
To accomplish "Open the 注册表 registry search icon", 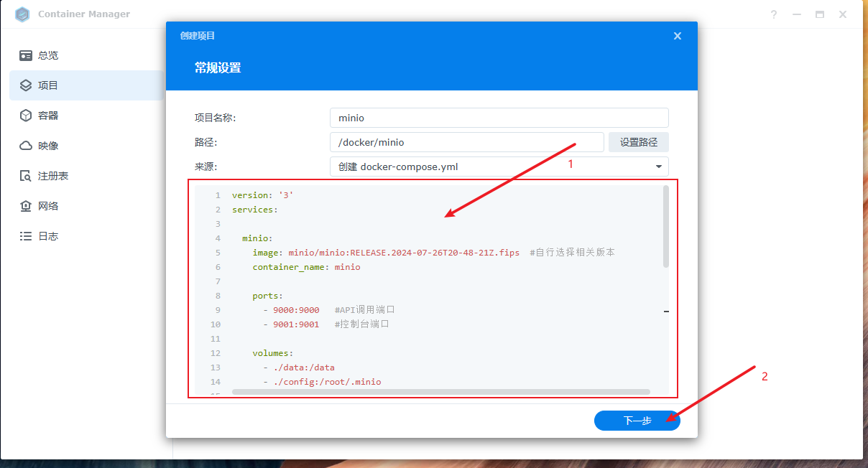I will coord(26,176).
